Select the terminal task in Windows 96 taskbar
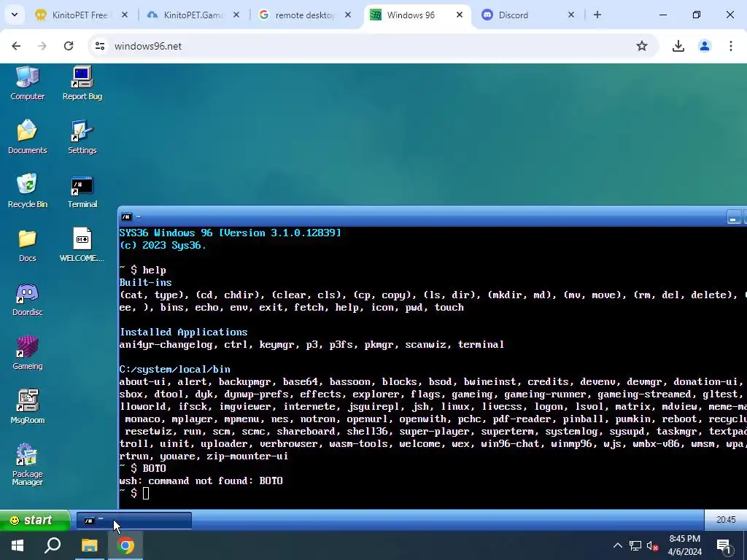 (134, 521)
